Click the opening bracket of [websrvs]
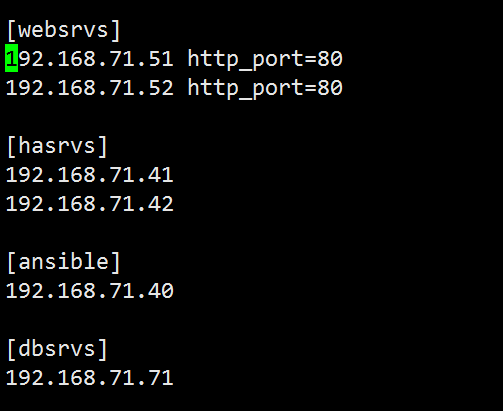The height and width of the screenshot is (411, 503). coord(11,30)
